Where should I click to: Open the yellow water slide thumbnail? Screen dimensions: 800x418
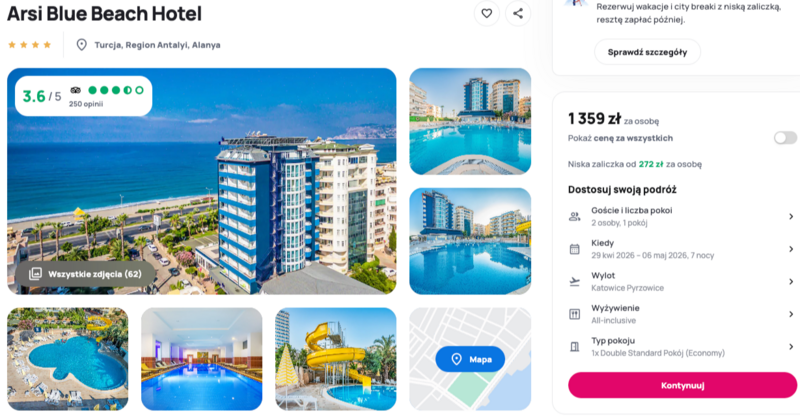335,359
